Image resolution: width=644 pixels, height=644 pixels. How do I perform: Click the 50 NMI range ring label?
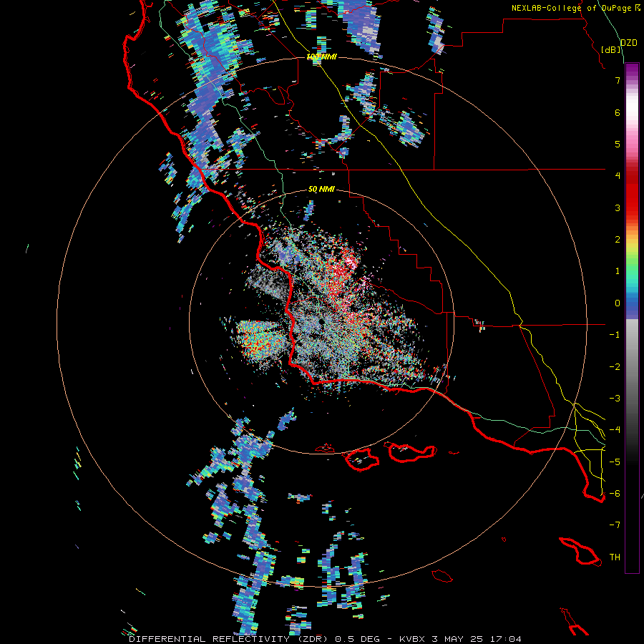click(x=321, y=189)
